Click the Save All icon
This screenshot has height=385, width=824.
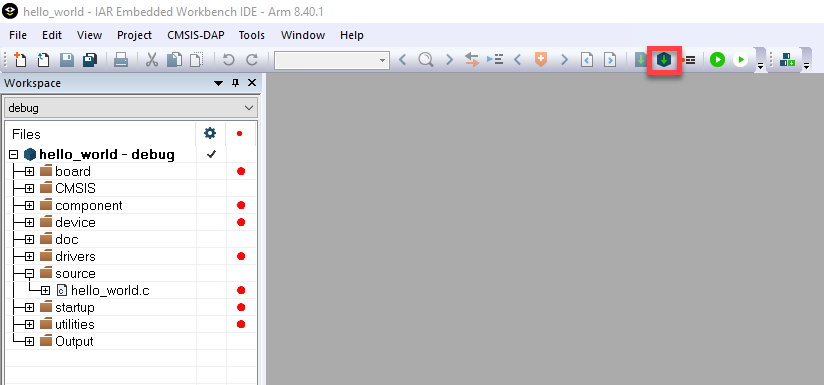[x=90, y=60]
